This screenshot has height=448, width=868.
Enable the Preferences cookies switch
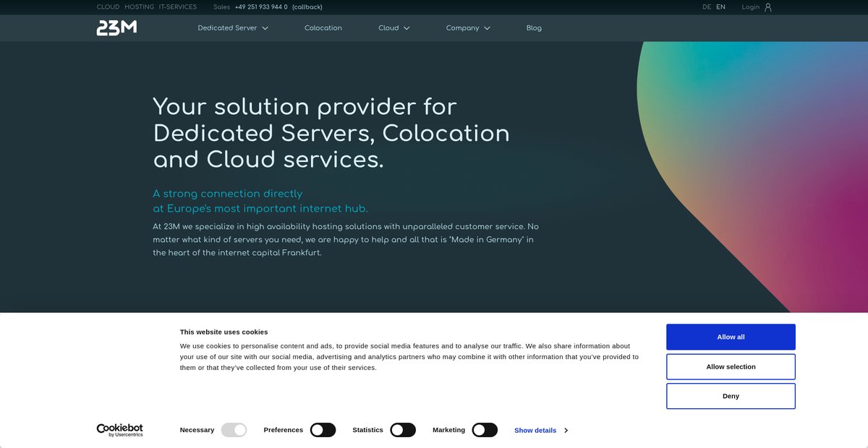pyautogui.click(x=323, y=430)
